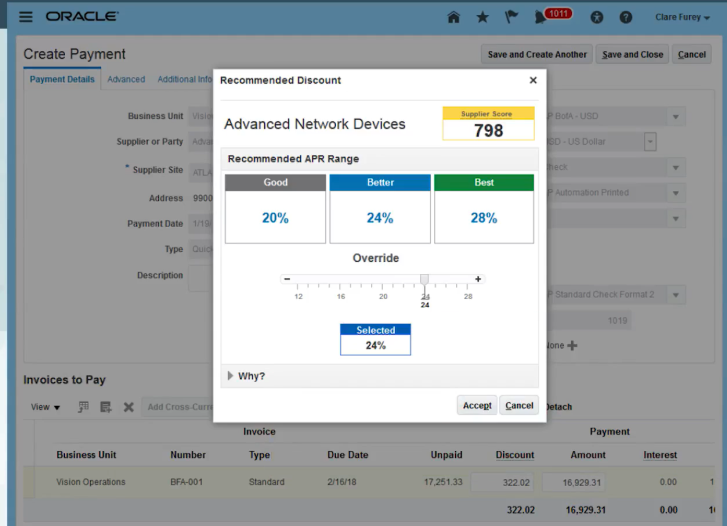Screen dimensions: 727x526
Task: Click the slider minus decrement icon
Action: point(287,279)
